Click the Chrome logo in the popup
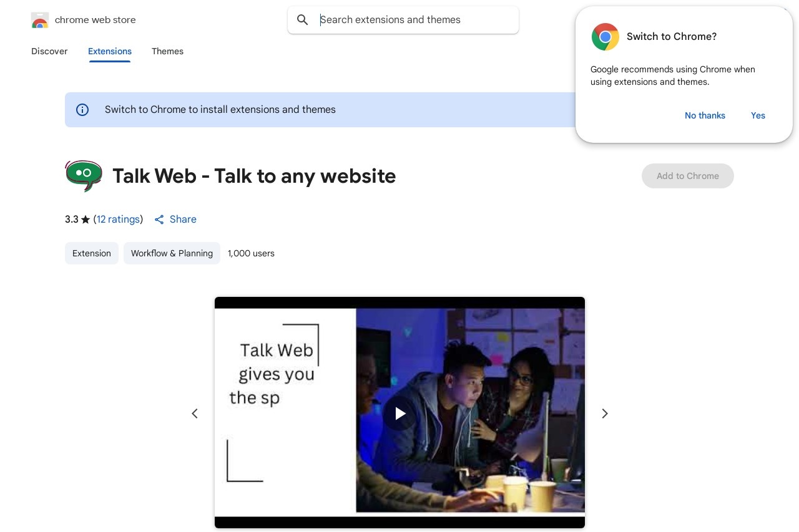This screenshot has height=532, width=799. (605, 37)
